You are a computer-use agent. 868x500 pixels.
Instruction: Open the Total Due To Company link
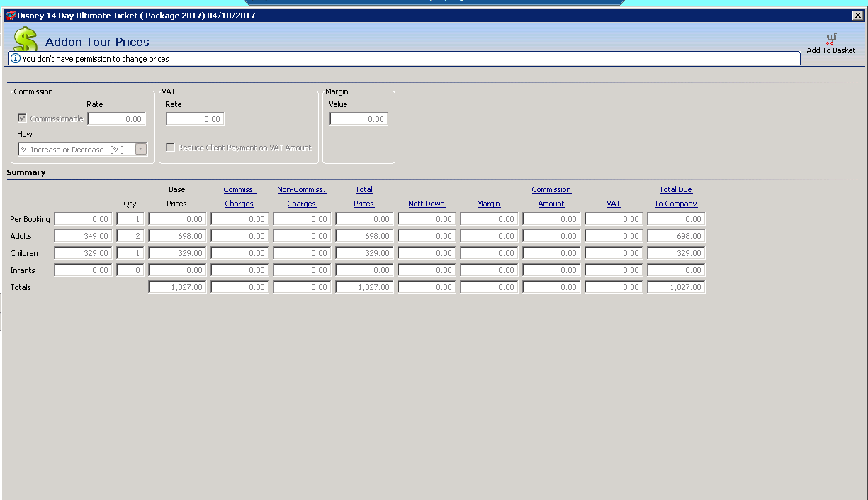tap(676, 196)
